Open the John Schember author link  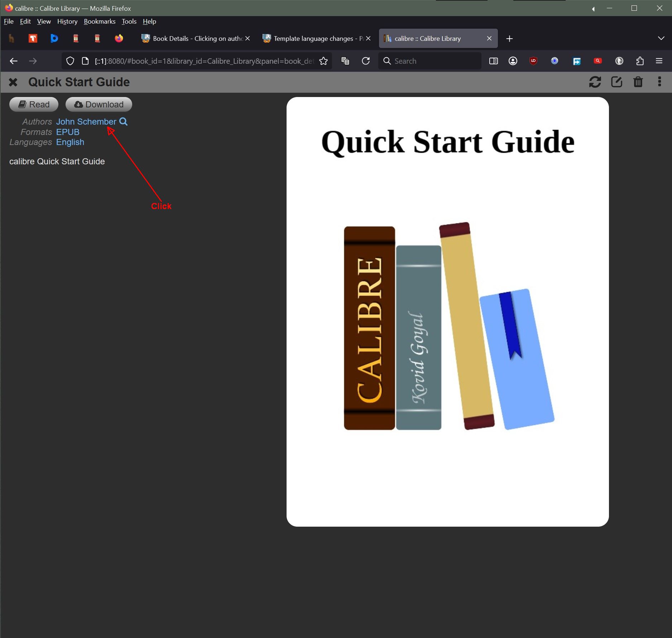86,122
